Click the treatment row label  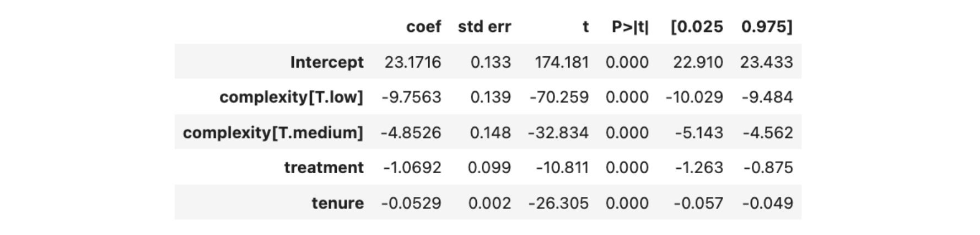[x=324, y=167]
